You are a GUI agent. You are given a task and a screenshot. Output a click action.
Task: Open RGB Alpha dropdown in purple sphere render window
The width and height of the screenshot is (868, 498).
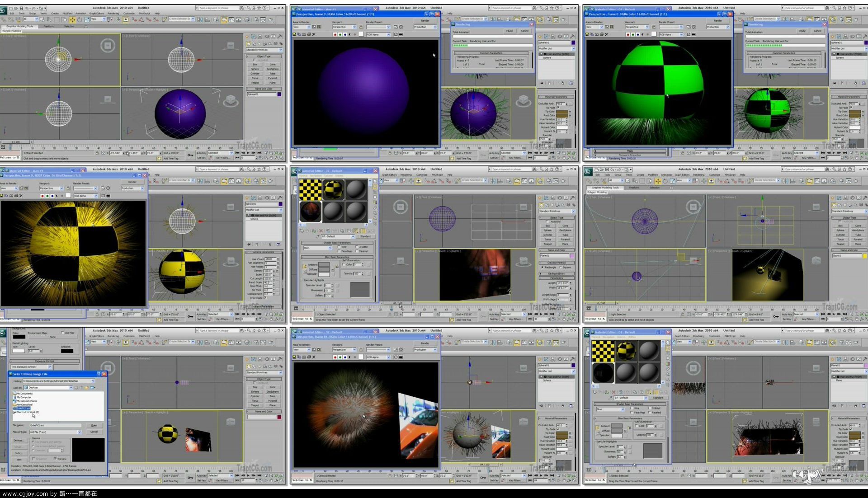coord(378,34)
